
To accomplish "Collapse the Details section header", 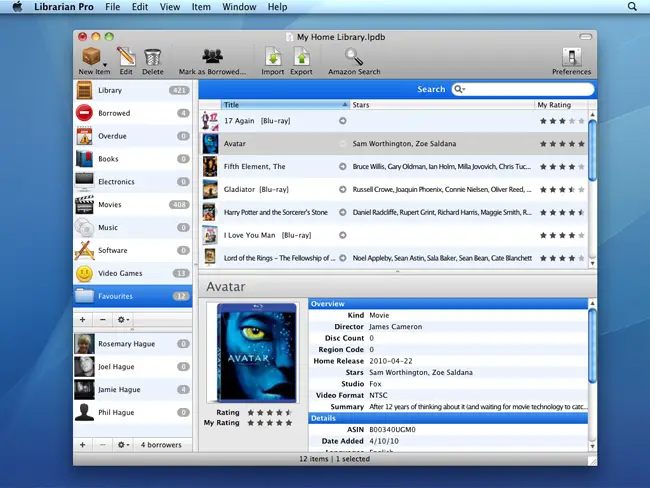I will (448, 418).
